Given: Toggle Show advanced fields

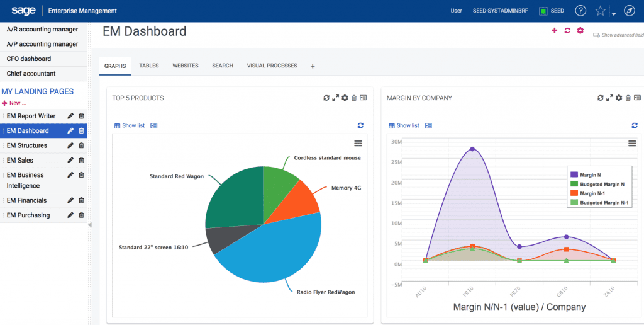Looking at the screenshot, I should [619, 35].
